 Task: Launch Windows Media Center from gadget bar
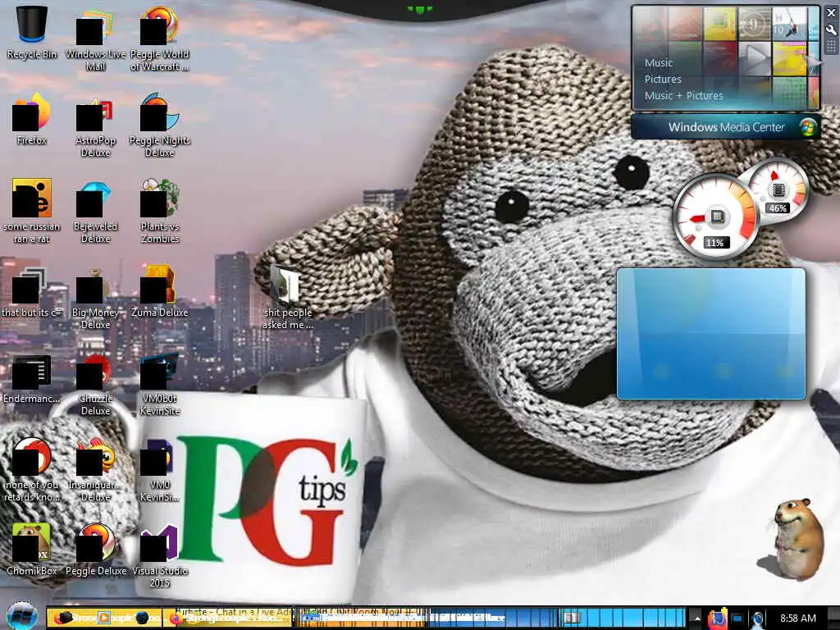click(x=726, y=127)
